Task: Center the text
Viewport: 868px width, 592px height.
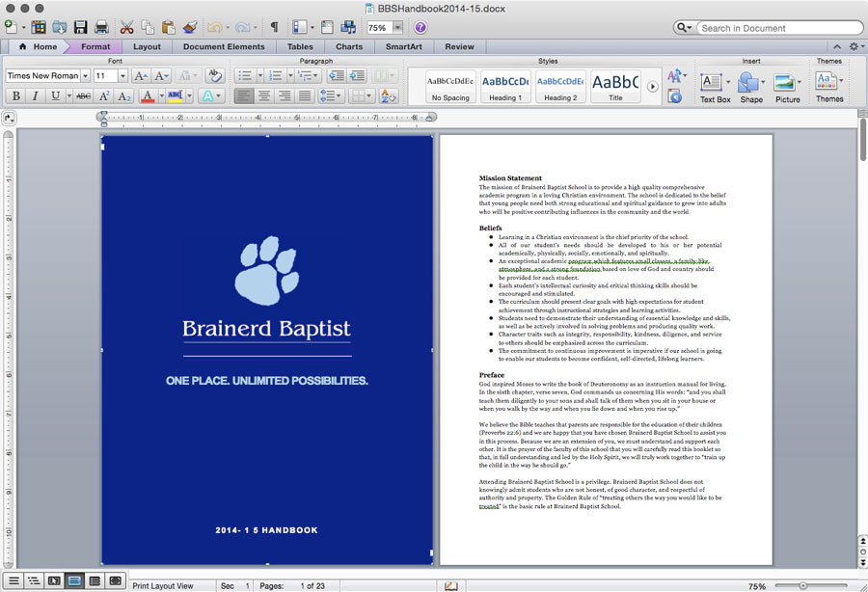Action: [264, 96]
